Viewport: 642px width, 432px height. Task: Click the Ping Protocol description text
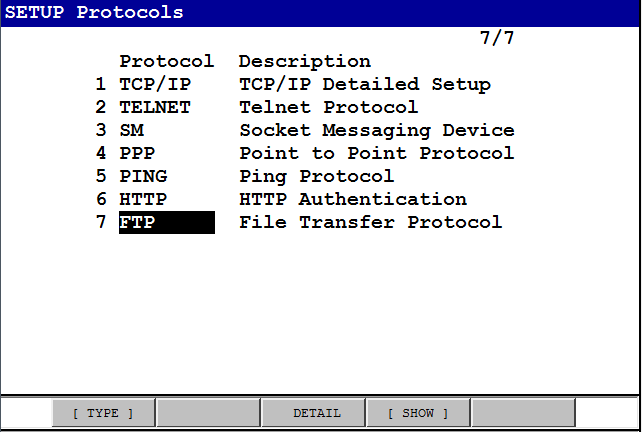[x=317, y=176]
